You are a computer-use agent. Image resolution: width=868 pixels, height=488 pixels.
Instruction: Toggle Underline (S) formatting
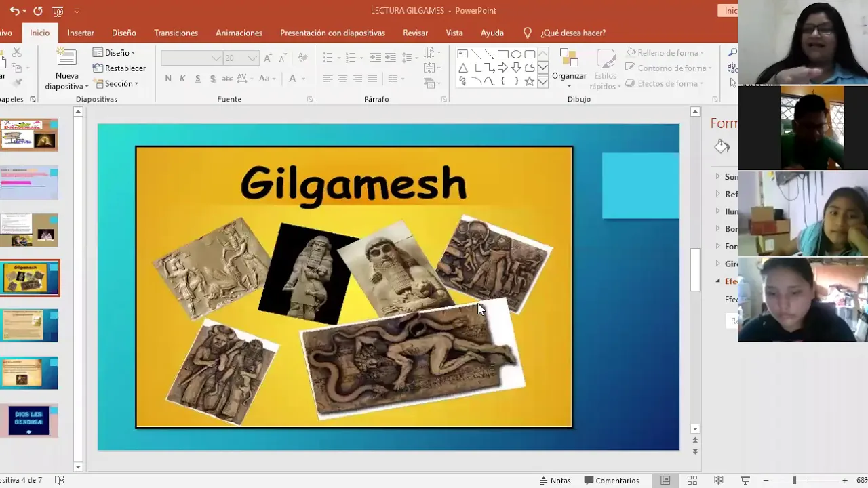[x=197, y=79]
